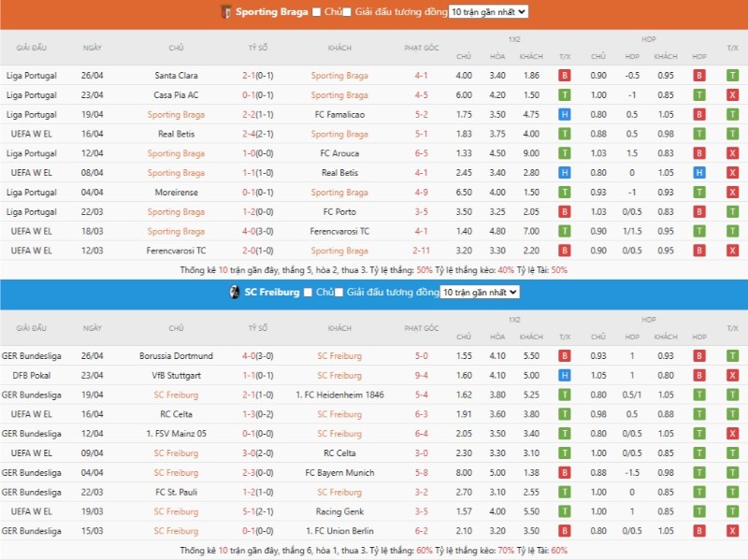The image size is (748, 560).
Task: Click green T HDP badge in FC St. Pauli row
Action: point(698,493)
